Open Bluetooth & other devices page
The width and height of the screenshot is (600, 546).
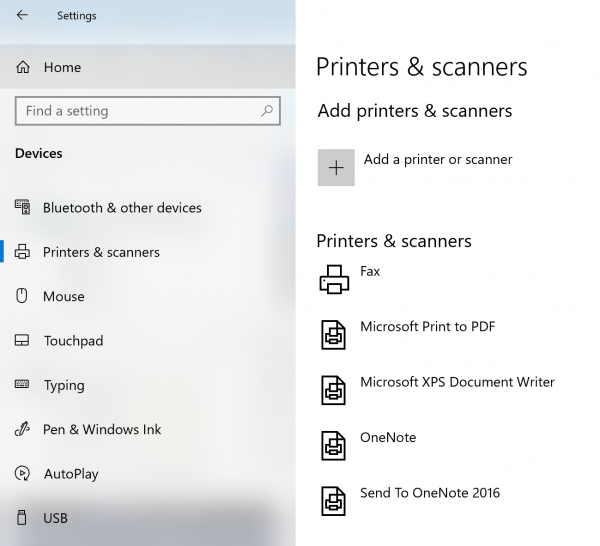pos(122,208)
